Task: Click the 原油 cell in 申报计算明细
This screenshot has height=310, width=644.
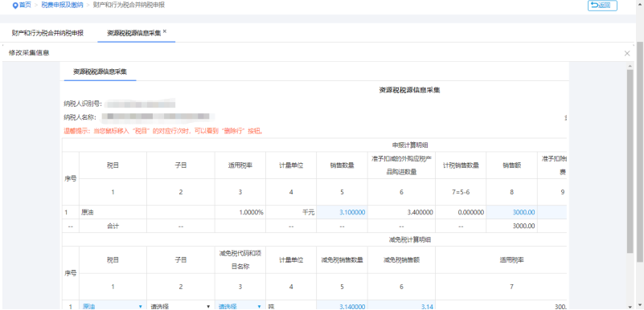Action: coord(113,212)
